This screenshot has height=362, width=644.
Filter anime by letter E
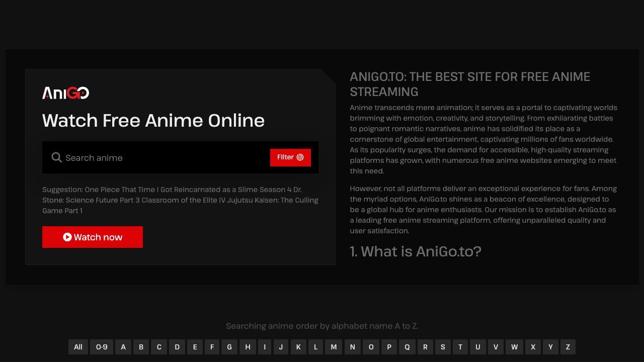[x=195, y=347]
